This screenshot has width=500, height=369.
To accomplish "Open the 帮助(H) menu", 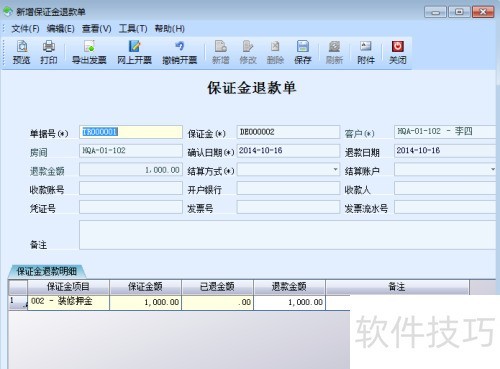I will (x=170, y=29).
